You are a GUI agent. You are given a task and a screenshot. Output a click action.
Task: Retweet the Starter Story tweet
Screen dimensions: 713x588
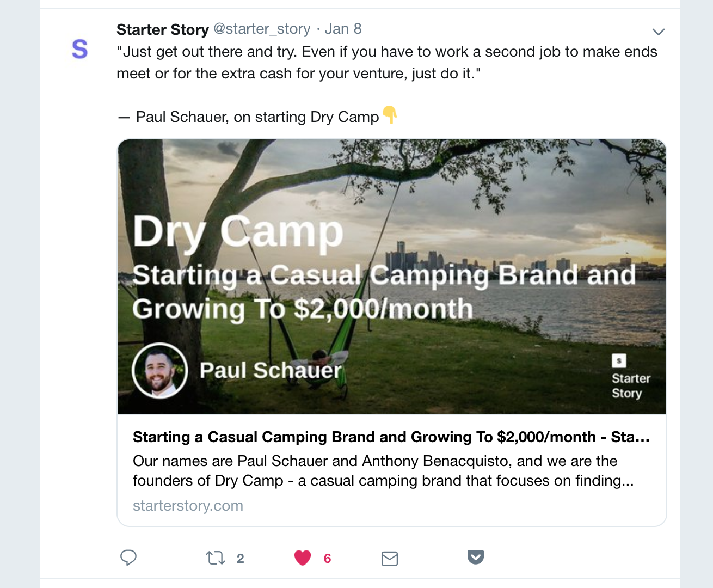216,558
